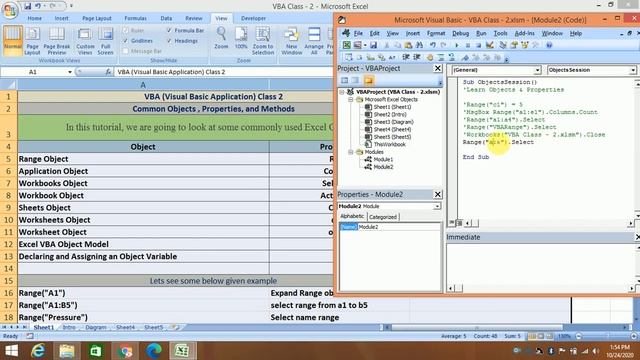
Task: Toggle Breakpoint hand icon in Edit toolbar
Action: 430,58
